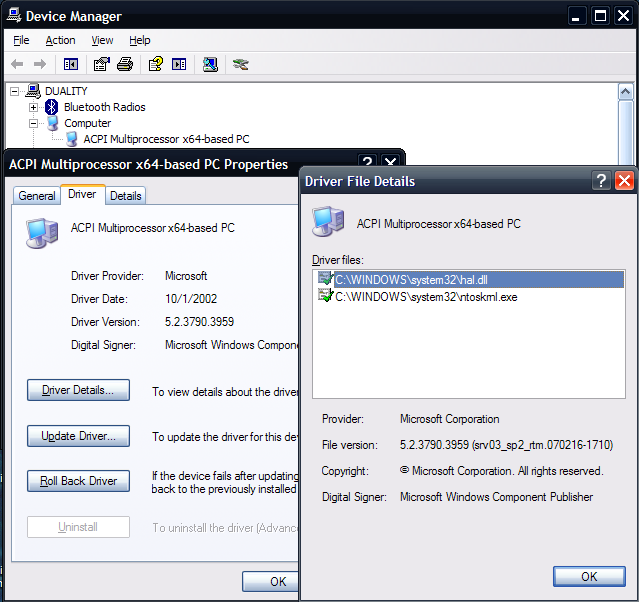Click the Device Manager title bar icon
This screenshot has height=602, width=639.
(14, 15)
